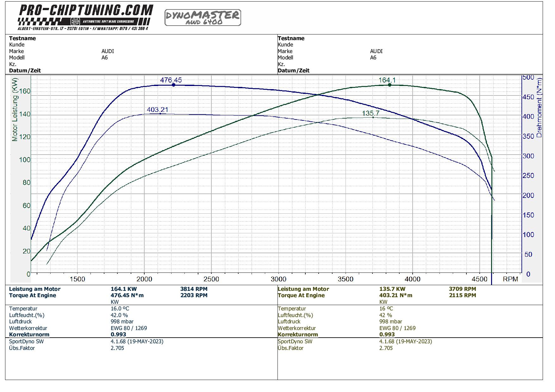Click the 164.1 peak power marker dot
This screenshot has height=392, width=555.
[390, 85]
